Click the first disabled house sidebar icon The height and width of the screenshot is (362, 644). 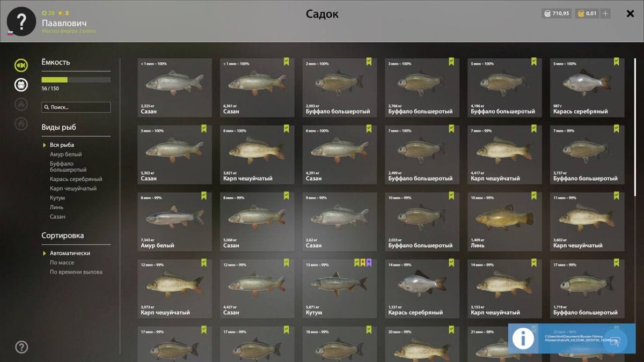(x=21, y=105)
